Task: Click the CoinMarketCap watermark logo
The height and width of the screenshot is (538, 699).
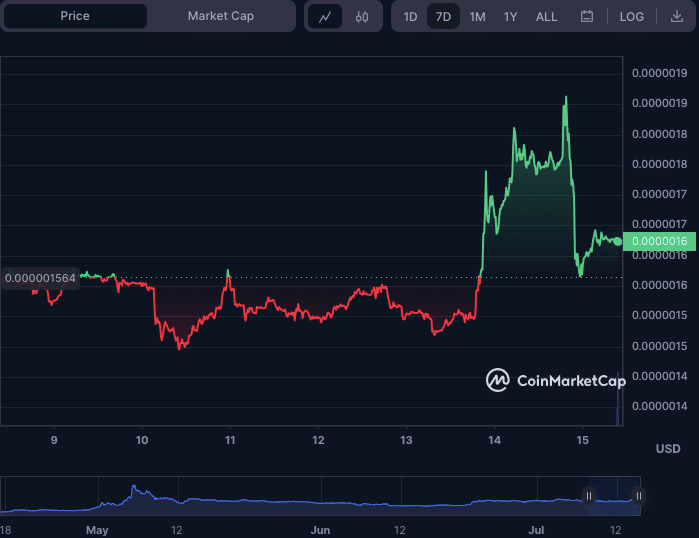Action: [x=556, y=380]
